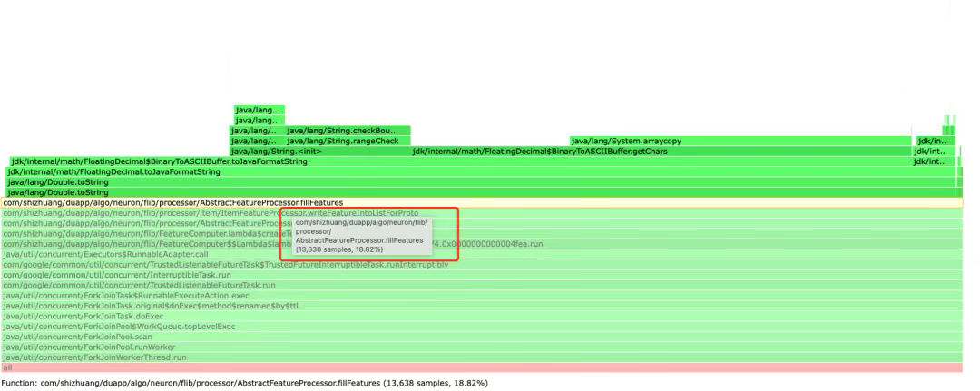Select the ForkJoinTask.doExec frame
The width and height of the screenshot is (980, 391).
pyautogui.click(x=481, y=316)
